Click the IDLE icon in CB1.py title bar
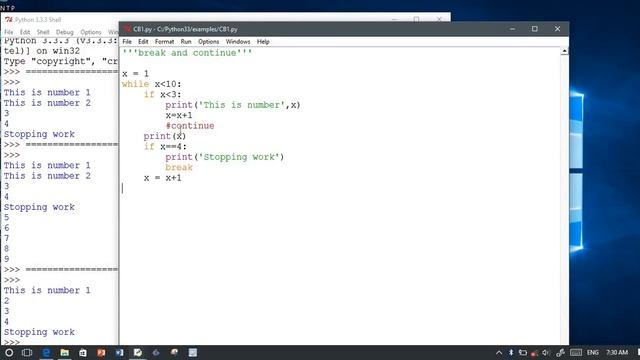This screenshot has height=360, width=640. point(127,29)
